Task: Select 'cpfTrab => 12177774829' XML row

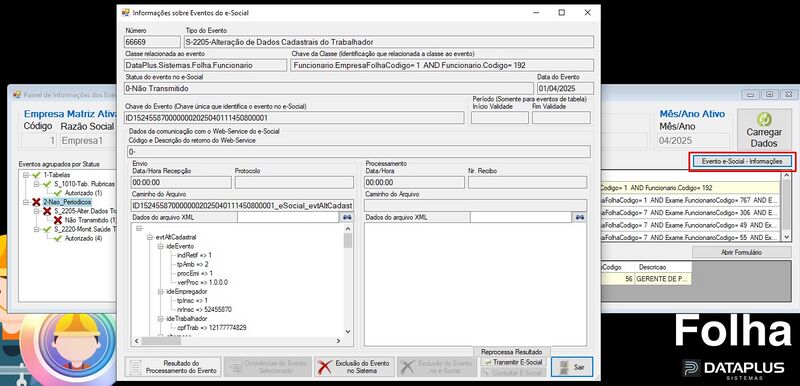Action: [211, 328]
